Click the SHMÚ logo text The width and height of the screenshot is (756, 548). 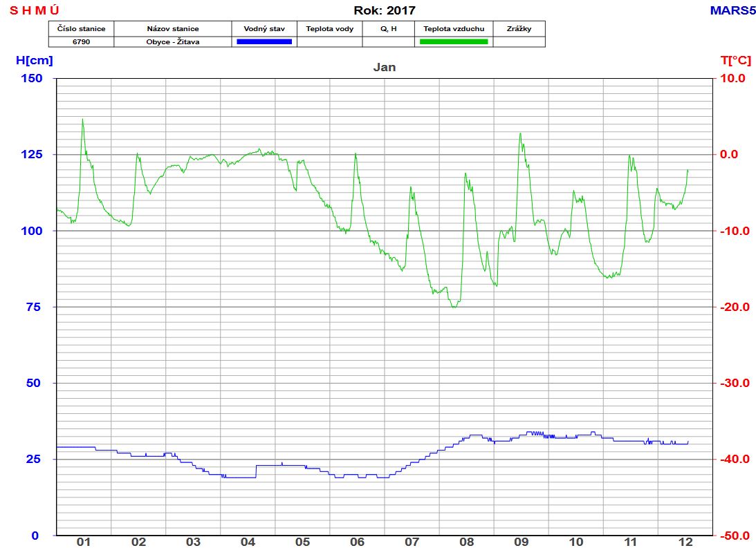point(35,10)
